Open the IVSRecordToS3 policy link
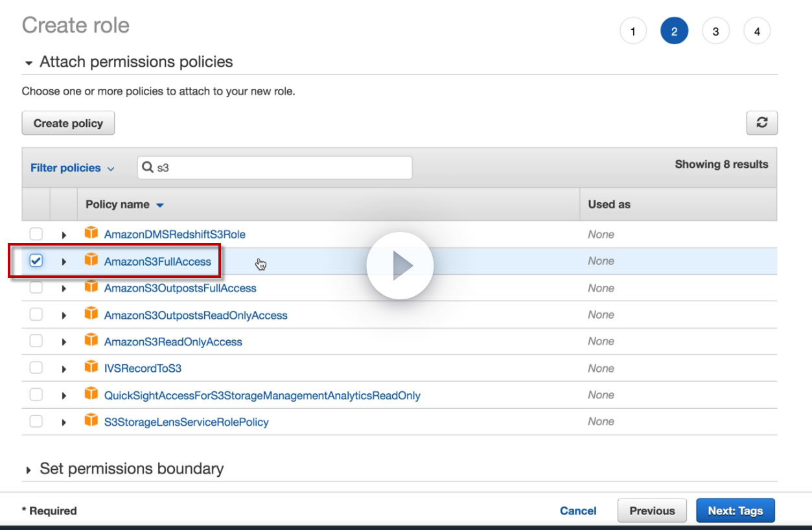Image resolution: width=812 pixels, height=530 pixels. click(x=143, y=368)
